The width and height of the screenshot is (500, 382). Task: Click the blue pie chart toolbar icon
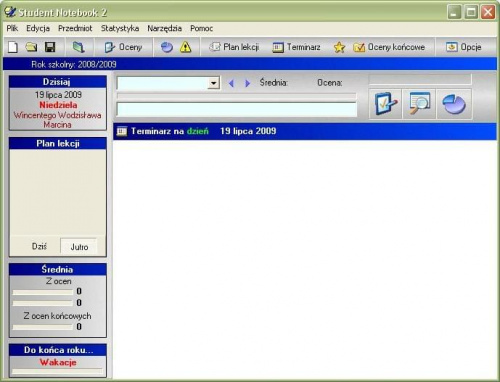pos(167,47)
